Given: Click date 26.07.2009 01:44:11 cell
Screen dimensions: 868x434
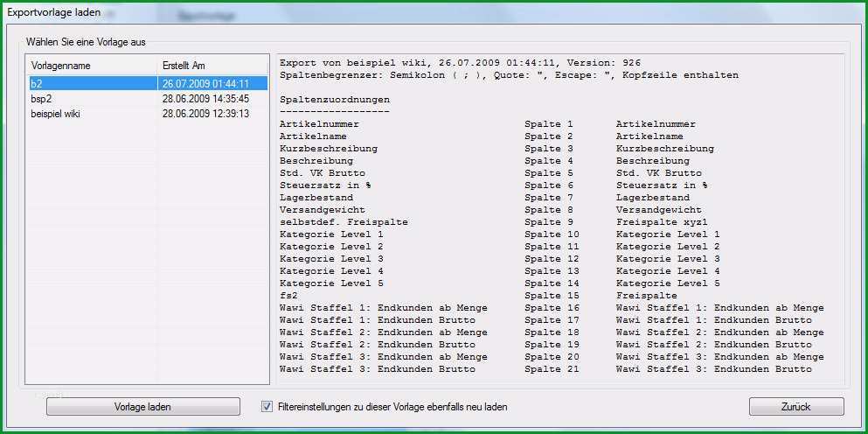Looking at the screenshot, I should [205, 84].
